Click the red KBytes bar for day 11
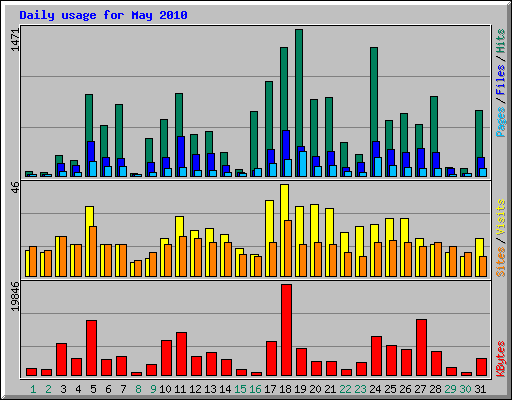 click(x=181, y=354)
